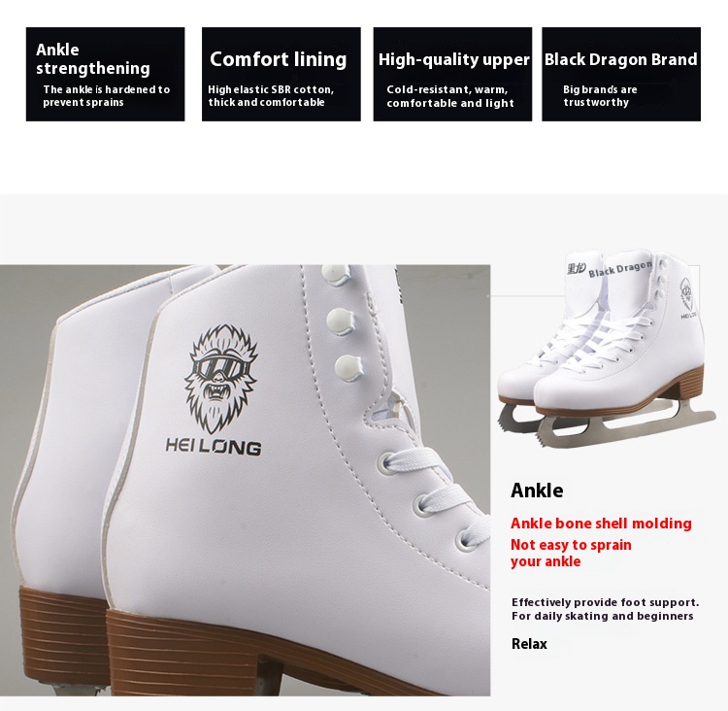Click red text Not easy to sprain
The image size is (728, 711).
coord(571,545)
